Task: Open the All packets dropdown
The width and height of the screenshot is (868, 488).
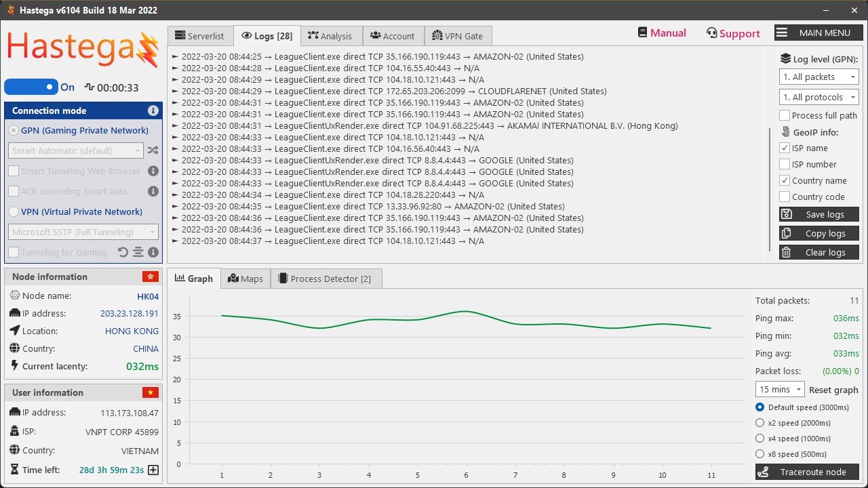Action: [818, 77]
